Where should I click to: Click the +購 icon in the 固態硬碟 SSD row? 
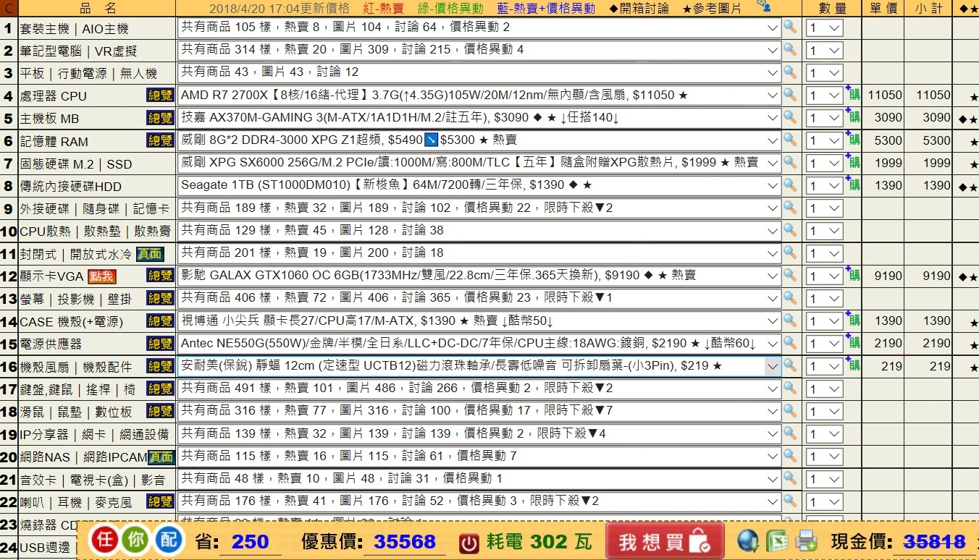[853, 161]
